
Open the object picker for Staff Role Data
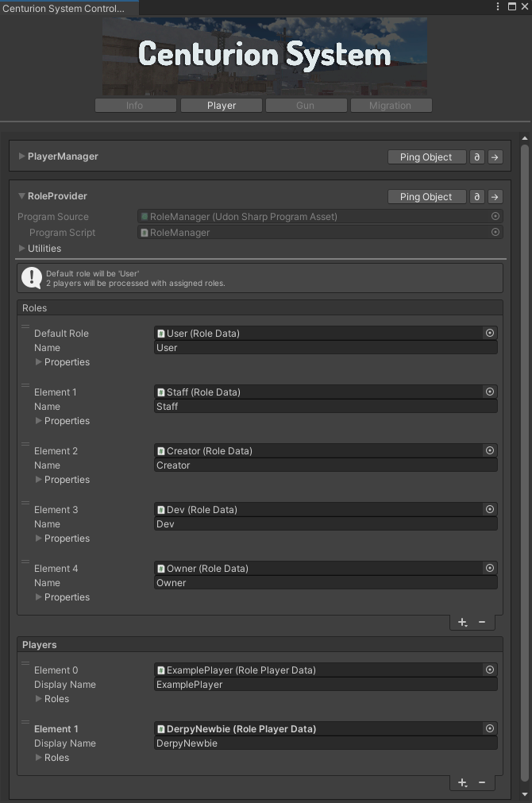pyautogui.click(x=490, y=392)
